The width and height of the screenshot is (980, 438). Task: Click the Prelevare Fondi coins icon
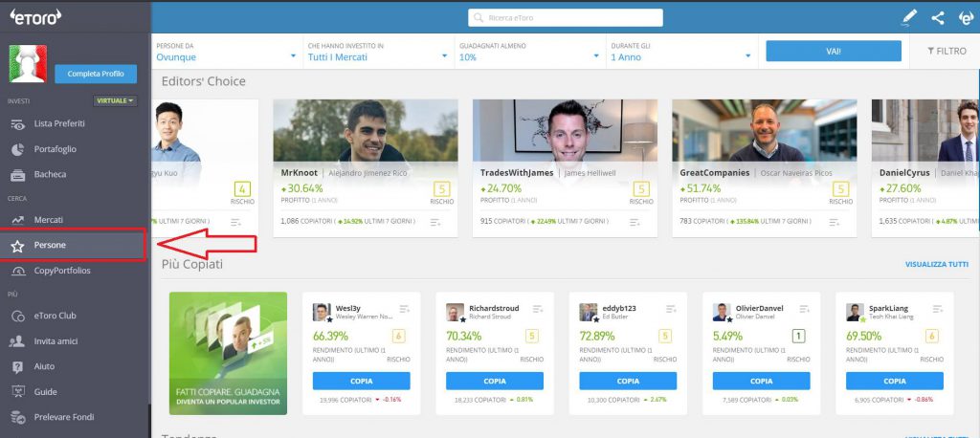click(17, 417)
